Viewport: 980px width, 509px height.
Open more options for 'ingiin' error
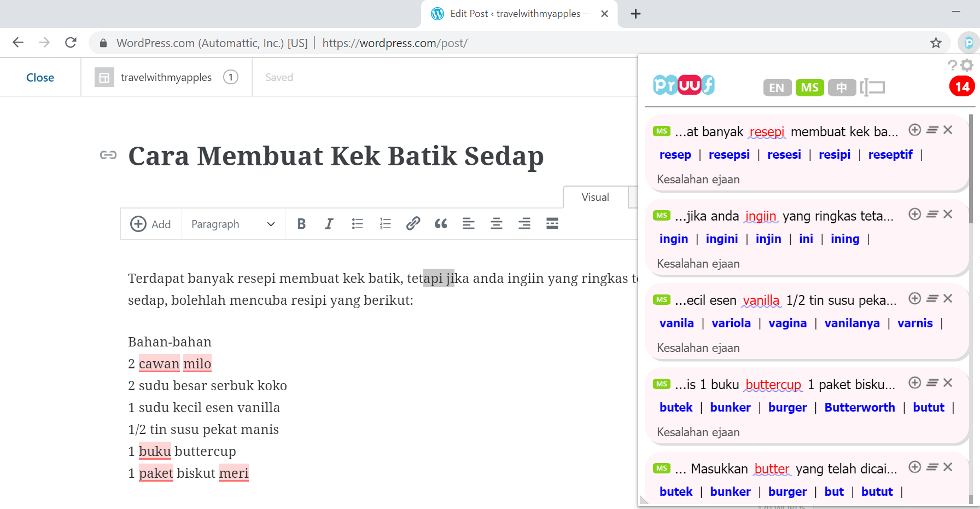coord(932,214)
